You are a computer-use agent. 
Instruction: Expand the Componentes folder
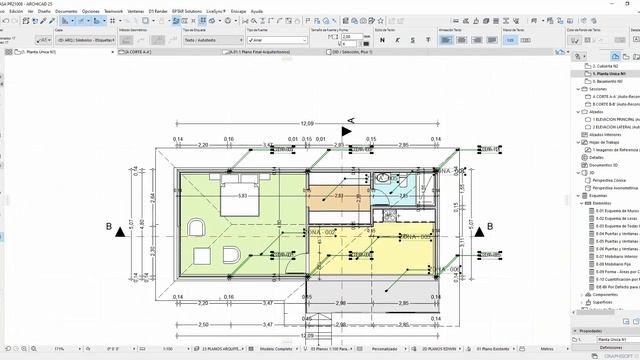click(582, 295)
